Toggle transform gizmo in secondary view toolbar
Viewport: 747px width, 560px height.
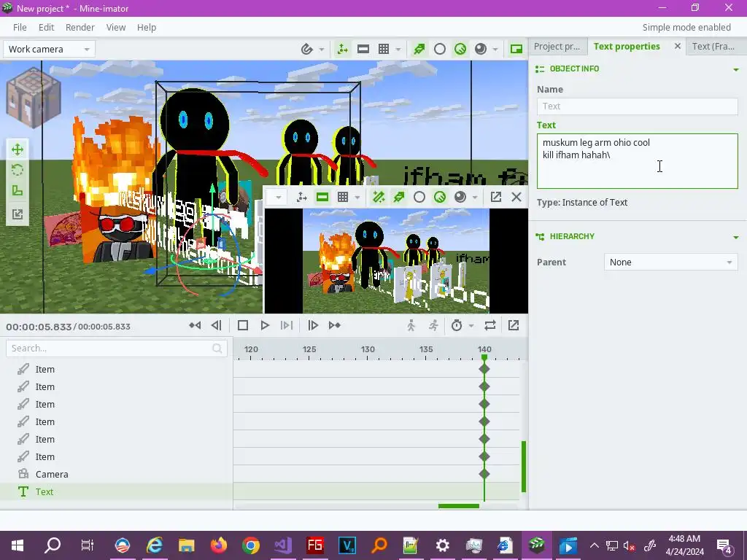pos(301,197)
